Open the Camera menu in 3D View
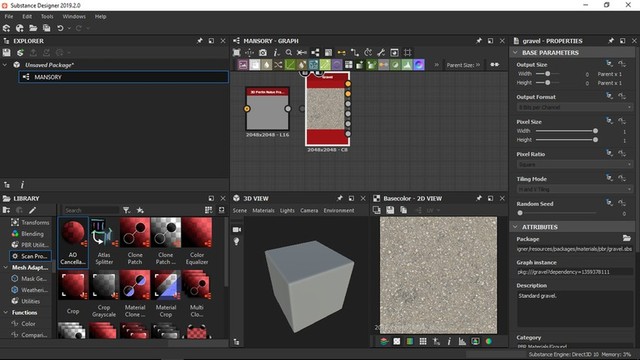The image size is (640, 360). coord(309,211)
